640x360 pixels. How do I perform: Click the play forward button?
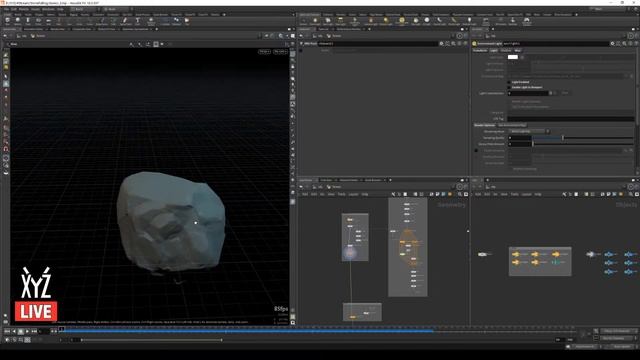click(x=28, y=331)
